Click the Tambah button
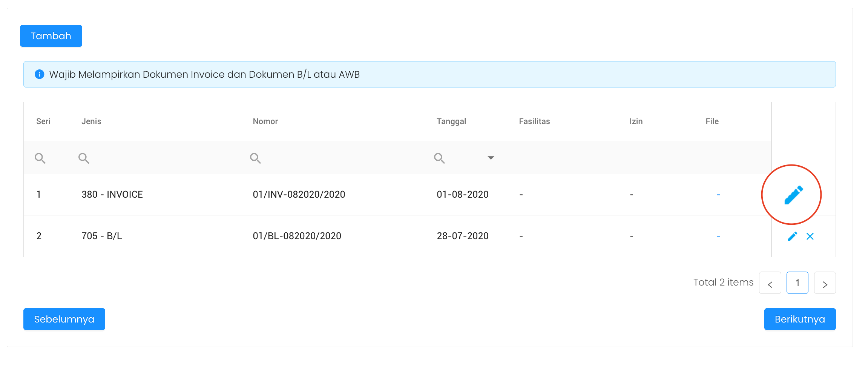Image resolution: width=868 pixels, height=384 pixels. coord(51,36)
